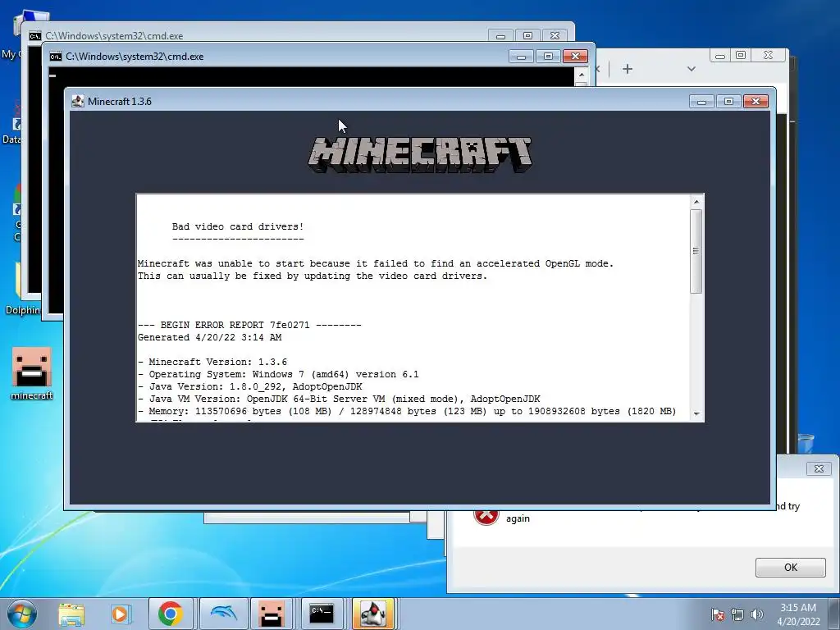Maximize the front cmd.exe window
Image resolution: width=840 pixels, height=630 pixels.
click(x=547, y=57)
